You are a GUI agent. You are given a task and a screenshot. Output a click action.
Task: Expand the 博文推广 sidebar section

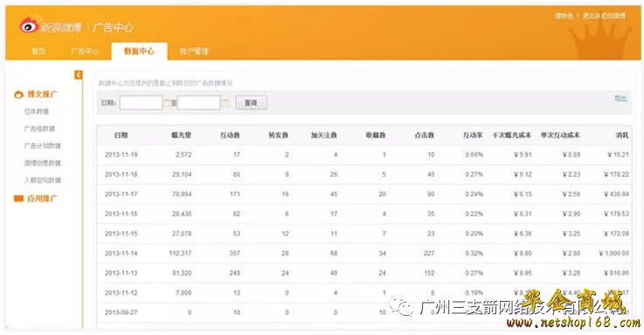[x=42, y=94]
